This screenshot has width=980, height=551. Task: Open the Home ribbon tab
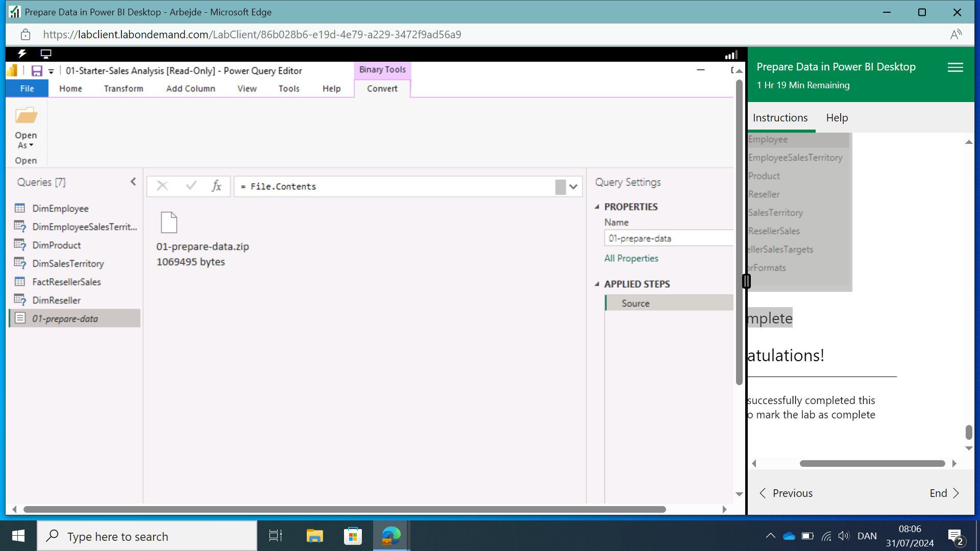70,88
